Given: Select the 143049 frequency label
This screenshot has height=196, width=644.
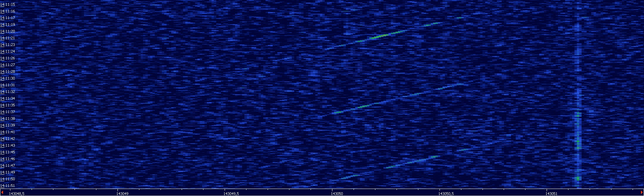Looking at the screenshot, I should point(123,194).
